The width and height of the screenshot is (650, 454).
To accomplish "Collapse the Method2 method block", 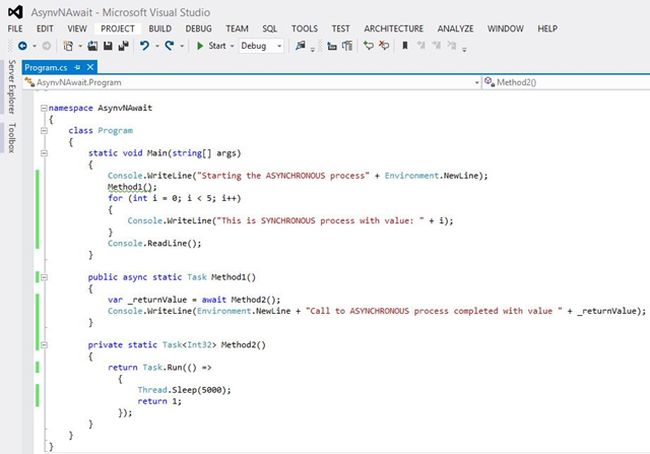I will point(44,345).
